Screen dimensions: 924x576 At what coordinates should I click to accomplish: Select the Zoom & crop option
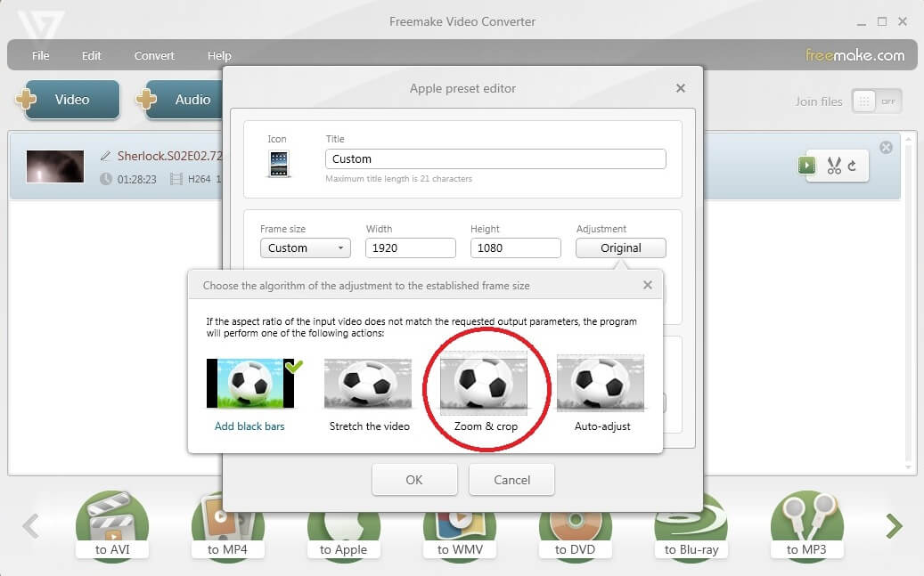(x=486, y=392)
